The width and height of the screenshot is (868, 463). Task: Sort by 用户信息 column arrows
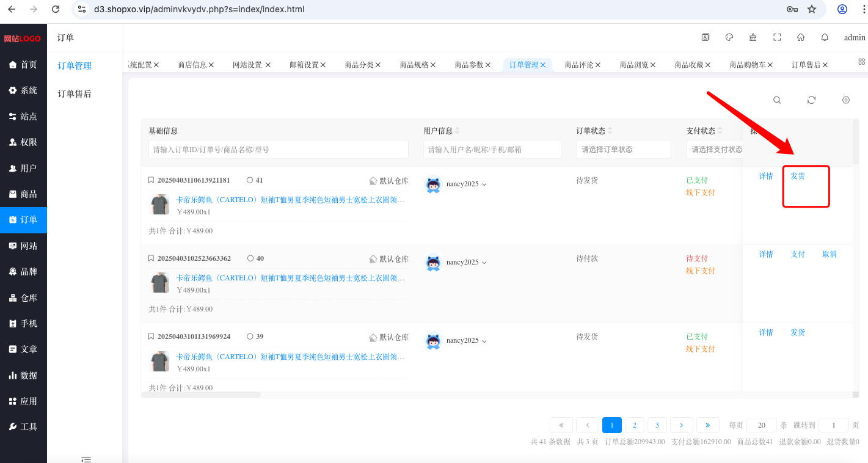(457, 131)
